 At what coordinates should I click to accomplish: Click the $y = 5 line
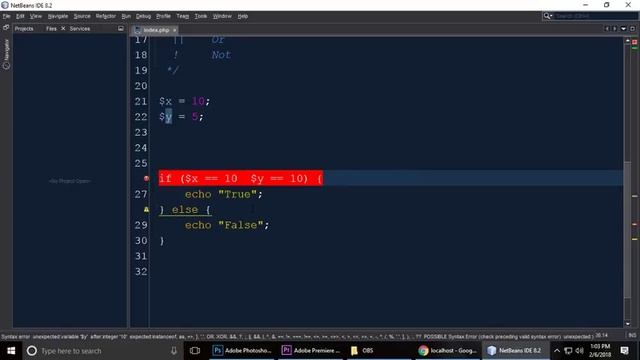coord(181,117)
